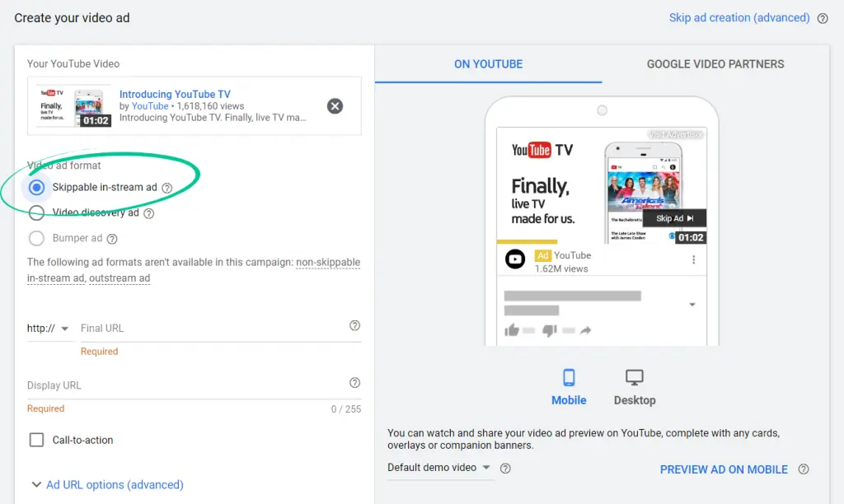Click help icon next to Skippable in-stream ad
Screen dimensions: 844x504
click(x=167, y=188)
